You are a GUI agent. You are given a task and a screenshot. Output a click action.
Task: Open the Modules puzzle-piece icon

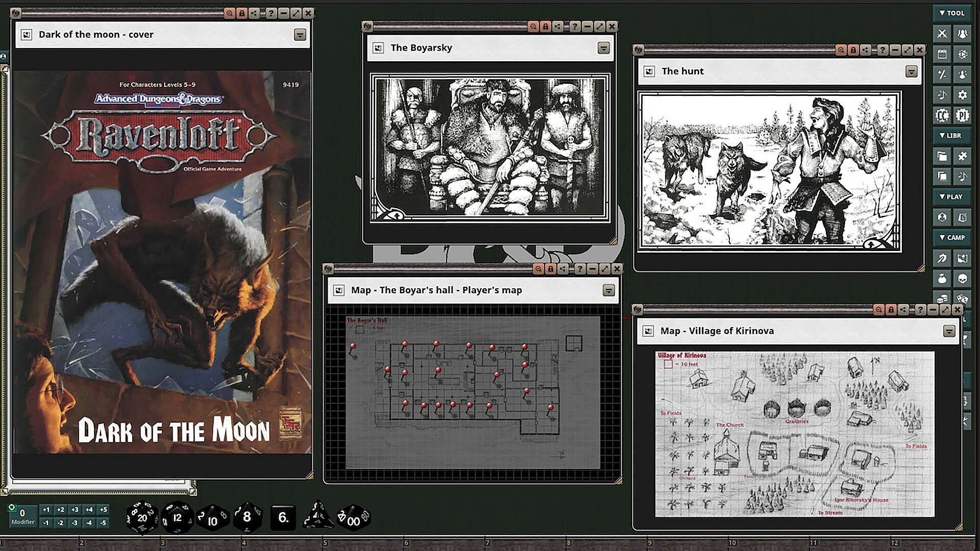[x=962, y=156]
